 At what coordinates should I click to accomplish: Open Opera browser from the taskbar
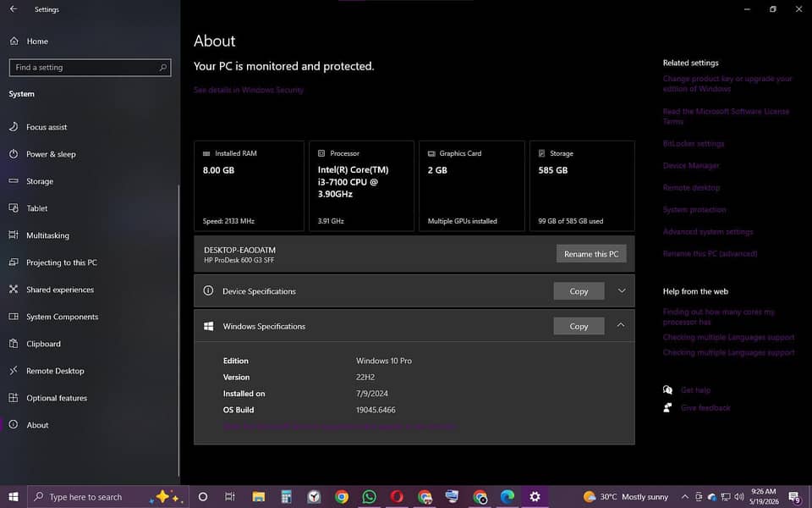397,497
